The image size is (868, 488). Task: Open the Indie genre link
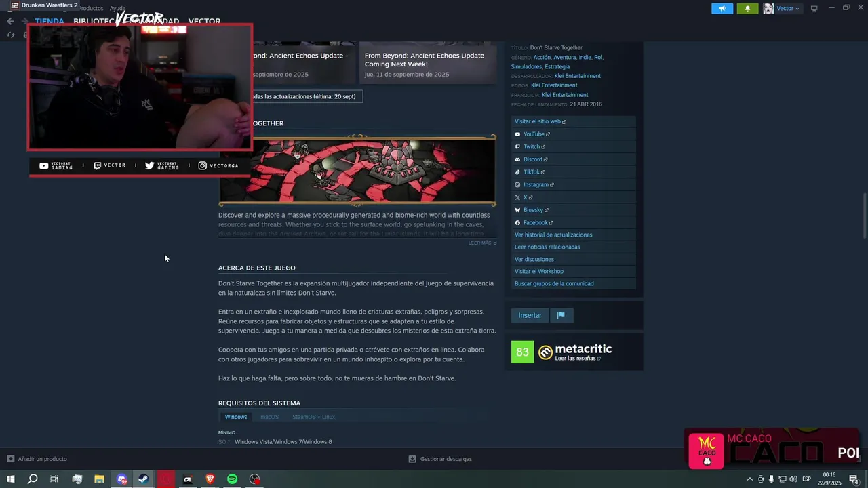click(585, 58)
